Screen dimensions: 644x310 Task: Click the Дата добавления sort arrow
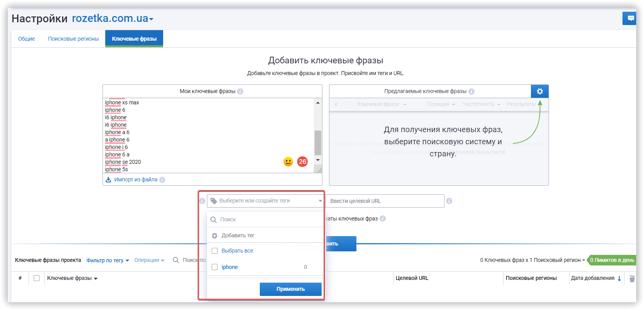tap(619, 278)
